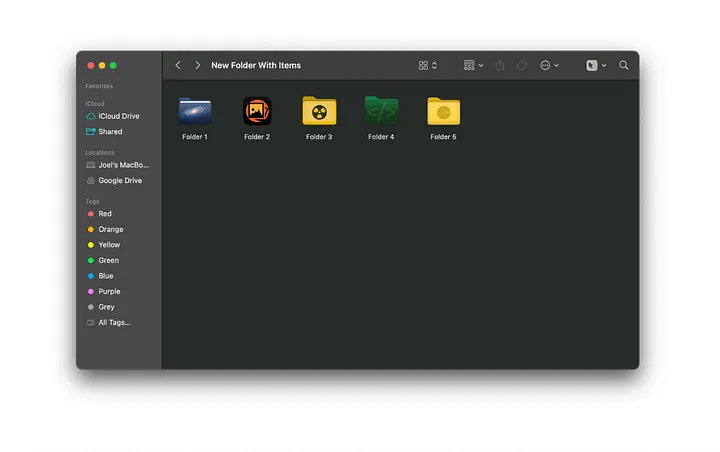Click the iCloud sidebar section heading
The image size is (720, 452).
95,103
